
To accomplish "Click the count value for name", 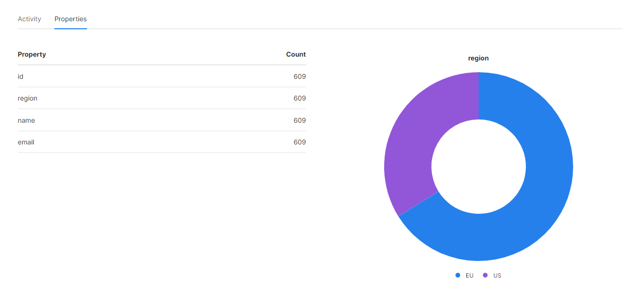I will [x=300, y=120].
